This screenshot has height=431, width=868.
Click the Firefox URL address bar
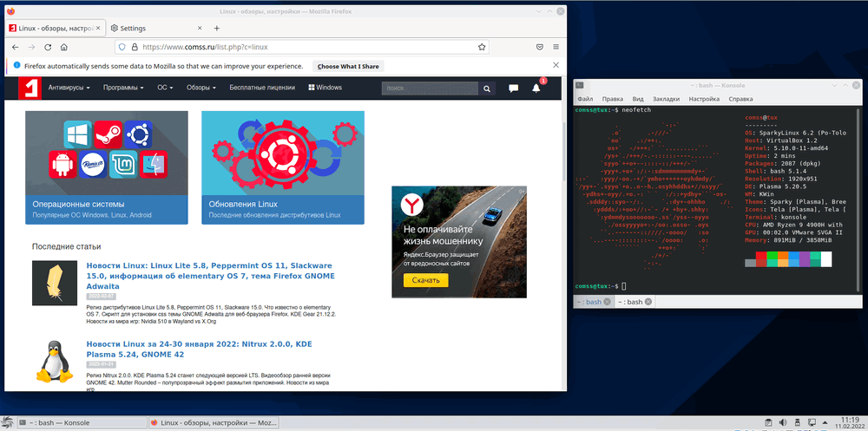[302, 47]
